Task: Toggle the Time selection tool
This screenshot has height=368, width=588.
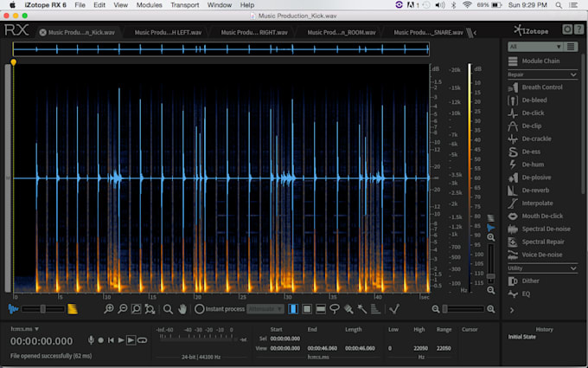Action: [x=293, y=309]
